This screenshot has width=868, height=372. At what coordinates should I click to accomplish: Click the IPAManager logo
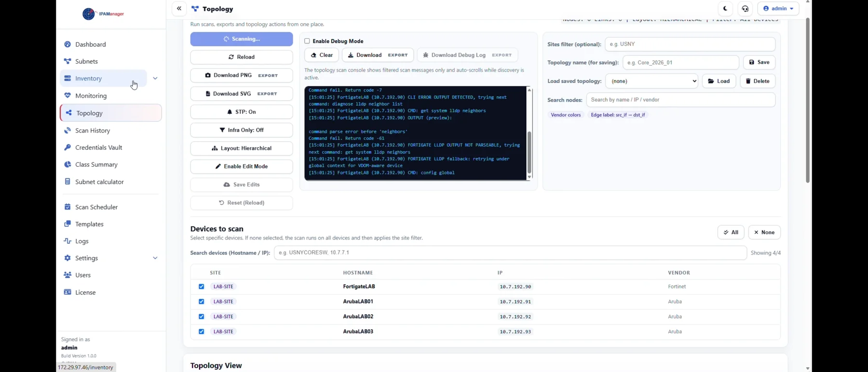coord(103,14)
